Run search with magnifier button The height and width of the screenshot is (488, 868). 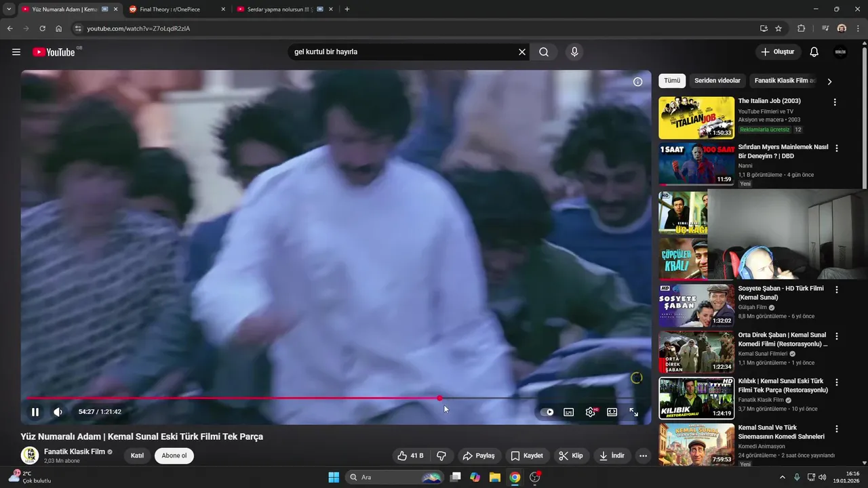(544, 52)
